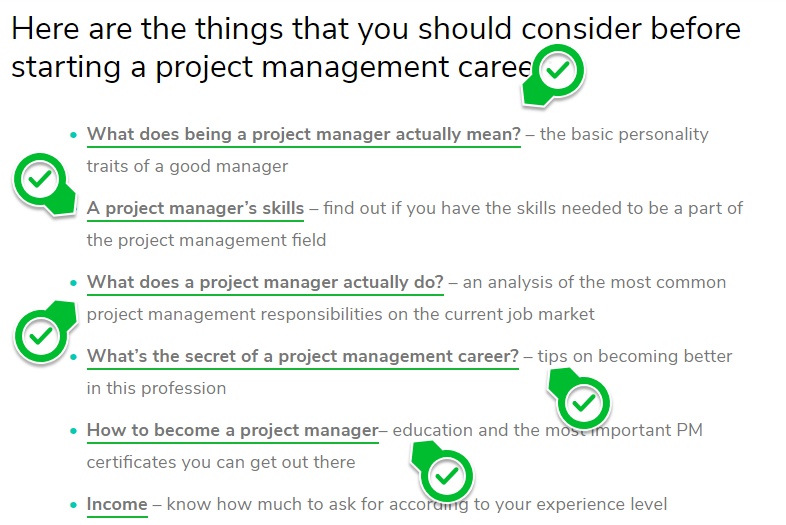Visit "What's the secret of a project management career?"
The image size is (786, 525).
[x=302, y=356]
